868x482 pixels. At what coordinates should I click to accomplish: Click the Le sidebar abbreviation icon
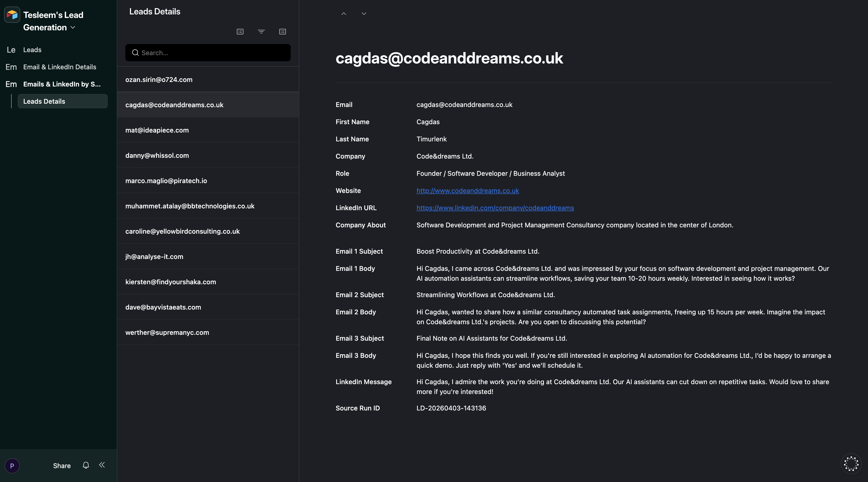pos(11,50)
